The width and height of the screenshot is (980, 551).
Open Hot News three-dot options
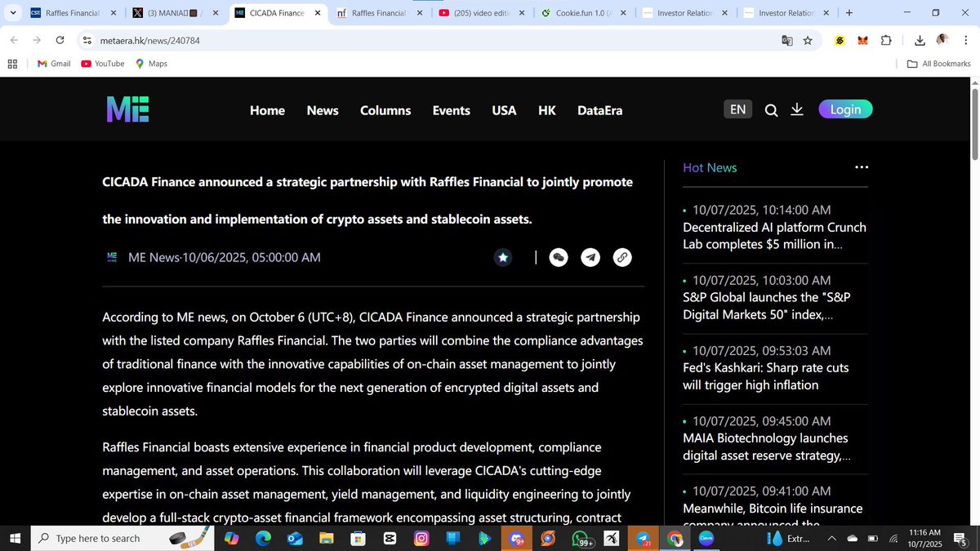click(x=862, y=167)
